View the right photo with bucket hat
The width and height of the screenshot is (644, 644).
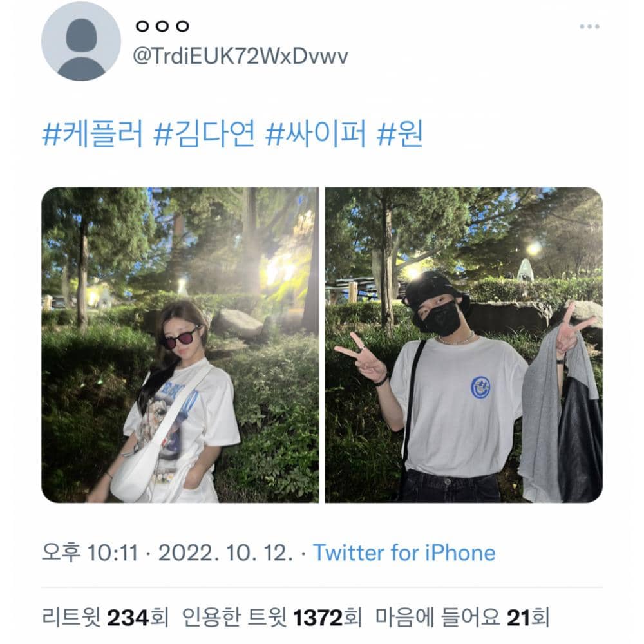tap(464, 345)
